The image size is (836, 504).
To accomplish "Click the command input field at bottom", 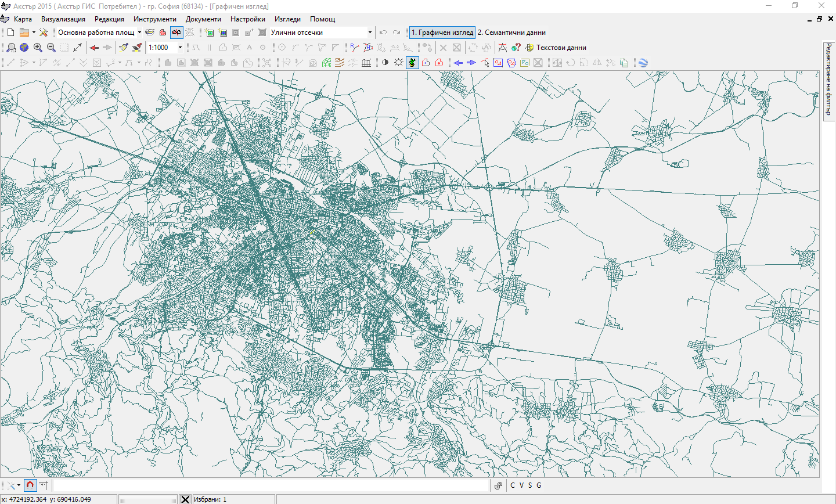I will pyautogui.click(x=272, y=485).
